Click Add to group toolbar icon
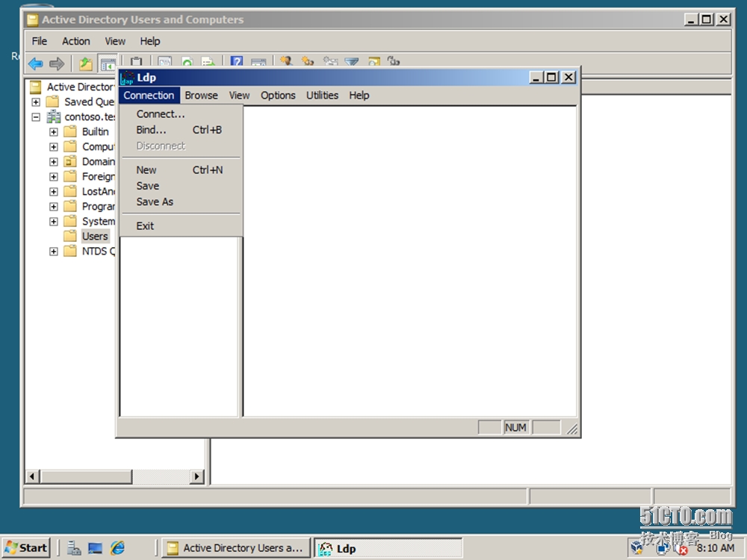Viewport: 747px width, 560px height. [x=394, y=61]
